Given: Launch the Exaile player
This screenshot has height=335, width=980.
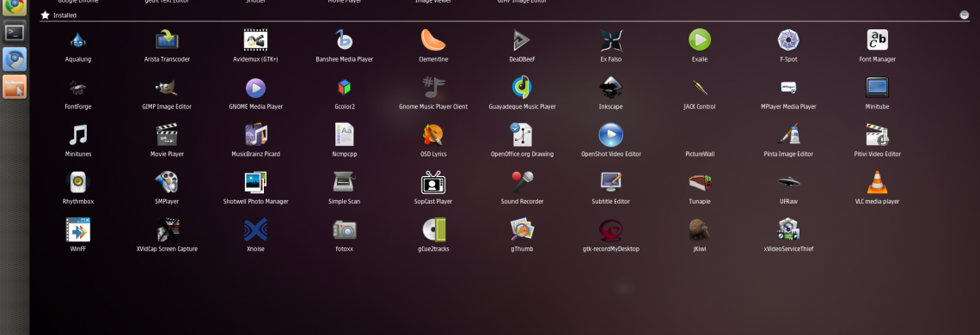Looking at the screenshot, I should point(700,40).
